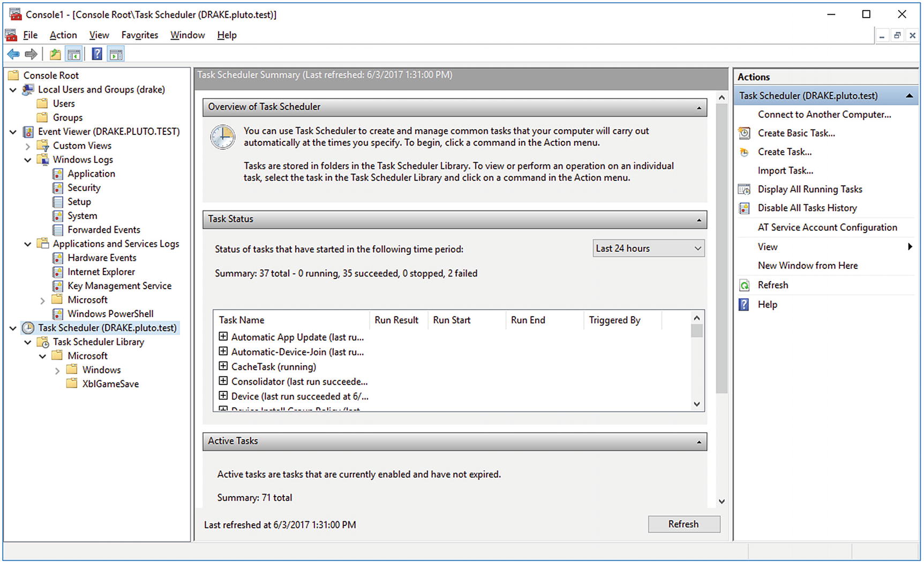
Task: Toggle the Show/Hide Console Tree icon
Action: point(74,54)
